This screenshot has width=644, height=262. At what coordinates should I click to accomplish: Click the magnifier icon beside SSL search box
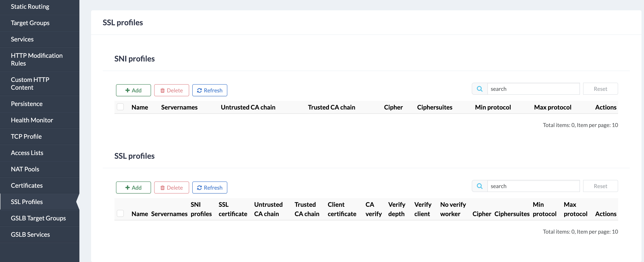coord(480,186)
